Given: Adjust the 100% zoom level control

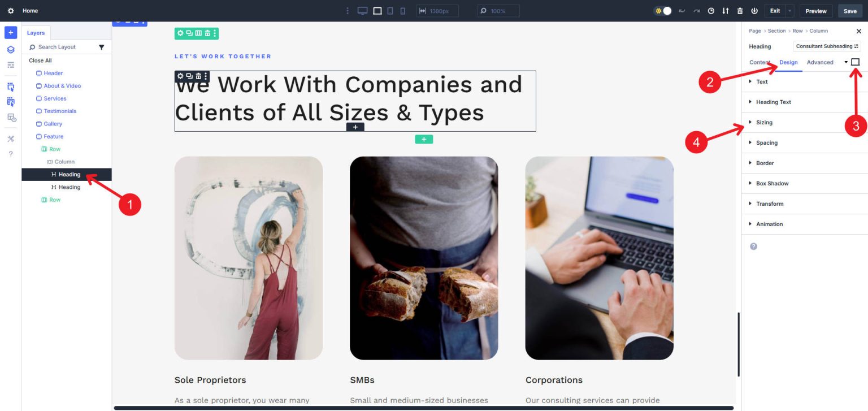Looking at the screenshot, I should (498, 11).
